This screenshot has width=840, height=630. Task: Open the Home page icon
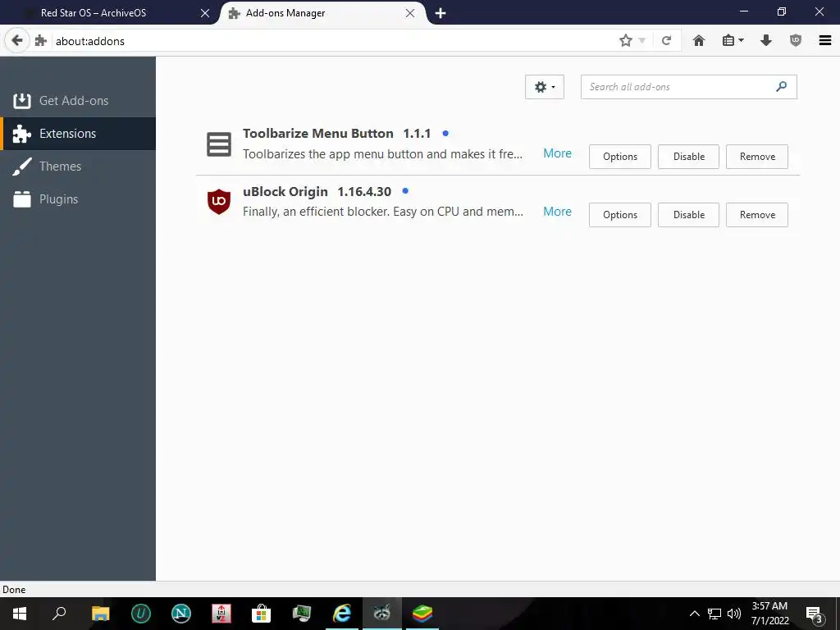pyautogui.click(x=699, y=41)
